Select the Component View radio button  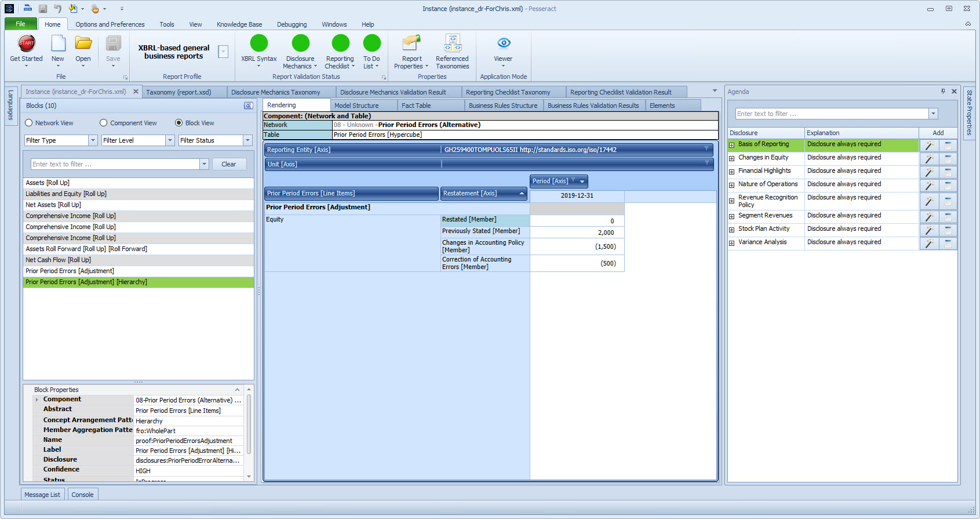(104, 123)
